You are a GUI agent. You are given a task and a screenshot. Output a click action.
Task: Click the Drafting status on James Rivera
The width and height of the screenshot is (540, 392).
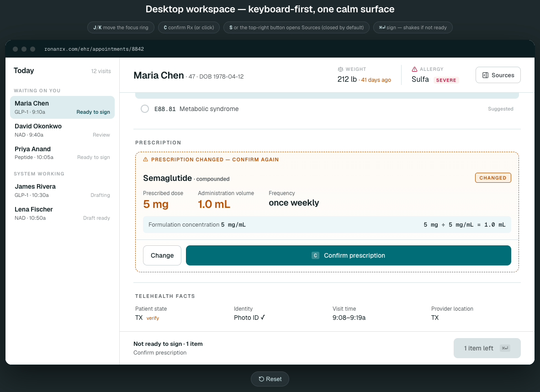pos(100,195)
